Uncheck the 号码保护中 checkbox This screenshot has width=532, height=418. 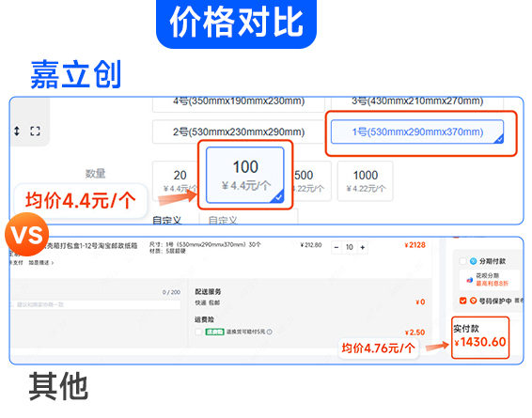tap(462, 301)
